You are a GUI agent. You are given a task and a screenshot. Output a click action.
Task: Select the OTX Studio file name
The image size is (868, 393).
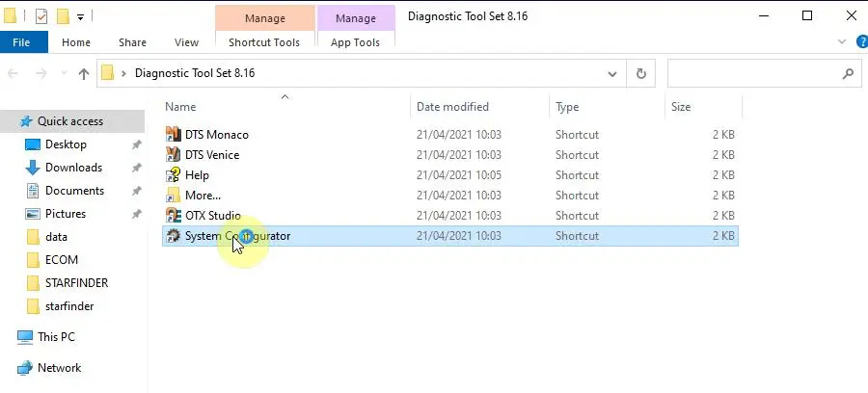[212, 216]
